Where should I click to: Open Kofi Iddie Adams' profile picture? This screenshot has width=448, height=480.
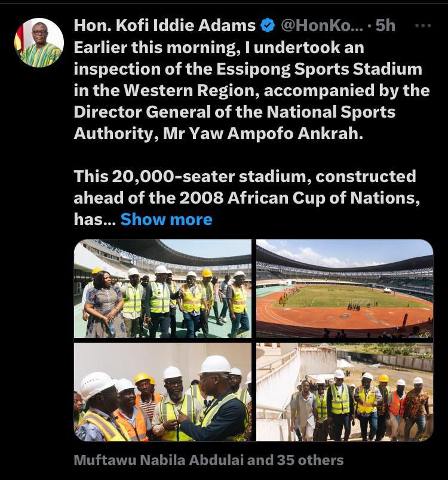click(x=39, y=42)
